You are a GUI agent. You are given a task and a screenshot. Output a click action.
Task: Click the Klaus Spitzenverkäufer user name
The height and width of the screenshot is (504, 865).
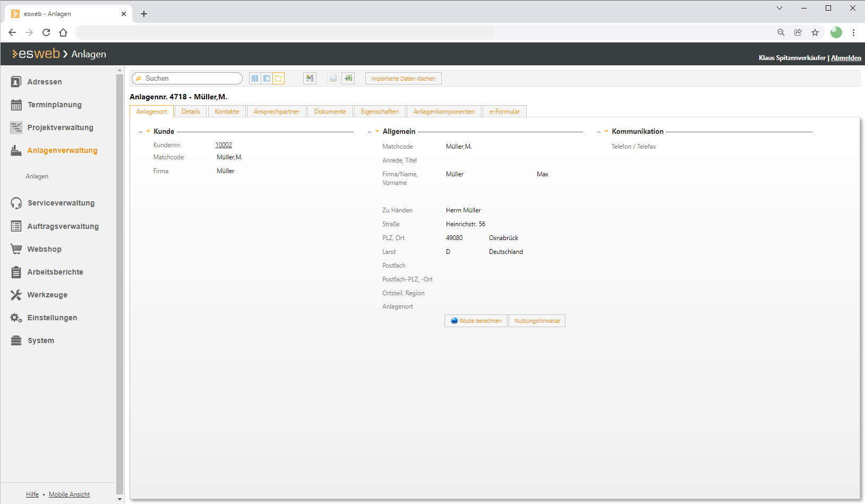click(792, 58)
